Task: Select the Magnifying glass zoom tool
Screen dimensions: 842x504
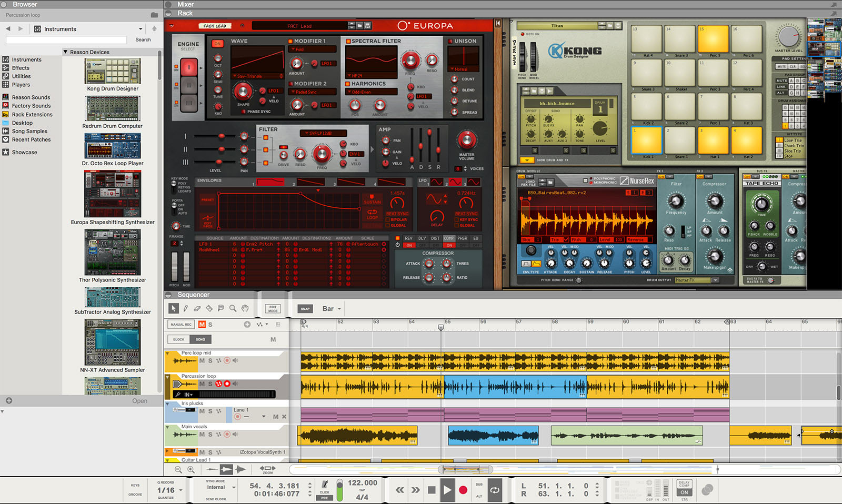Action: tap(233, 308)
